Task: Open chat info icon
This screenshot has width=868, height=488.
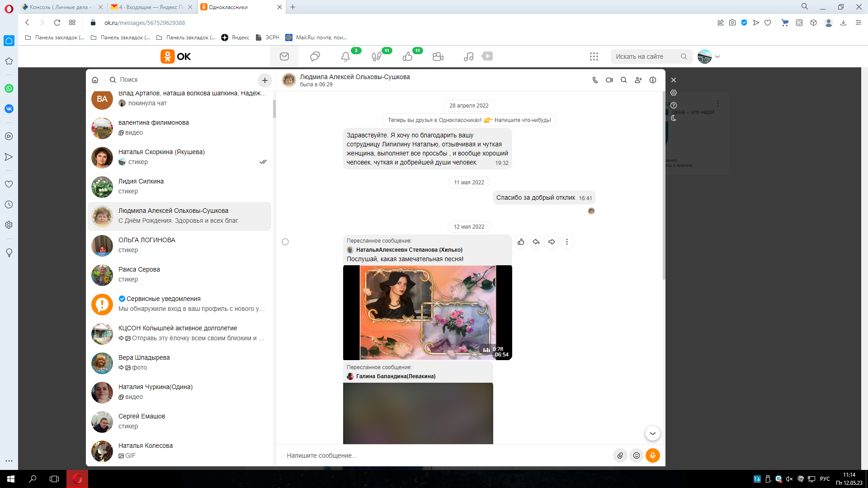Action: 653,80
